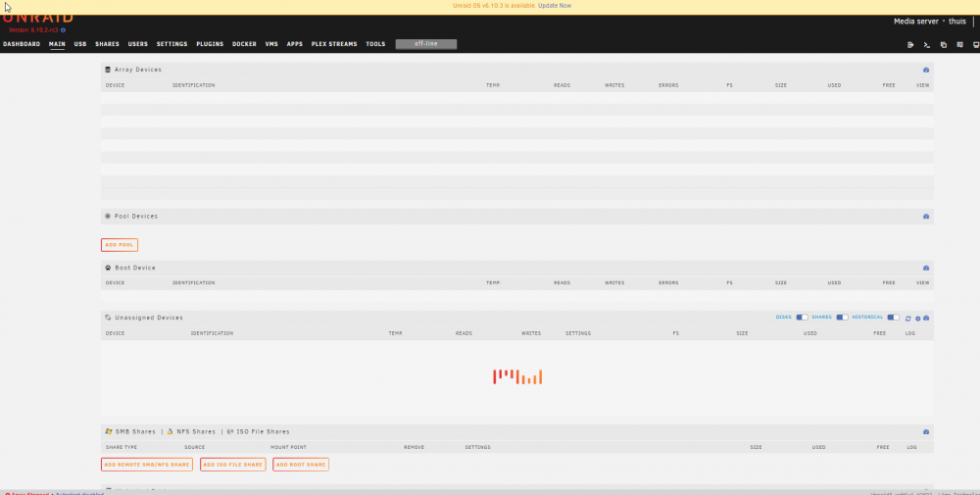
Task: Click Add ISO File Share button
Action: coord(233,465)
